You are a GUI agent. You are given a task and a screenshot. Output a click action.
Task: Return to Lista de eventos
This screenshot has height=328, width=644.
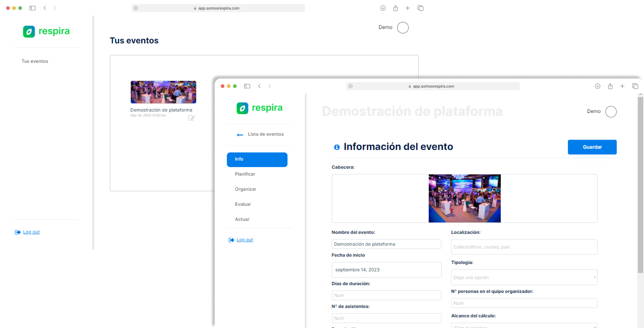pos(260,134)
